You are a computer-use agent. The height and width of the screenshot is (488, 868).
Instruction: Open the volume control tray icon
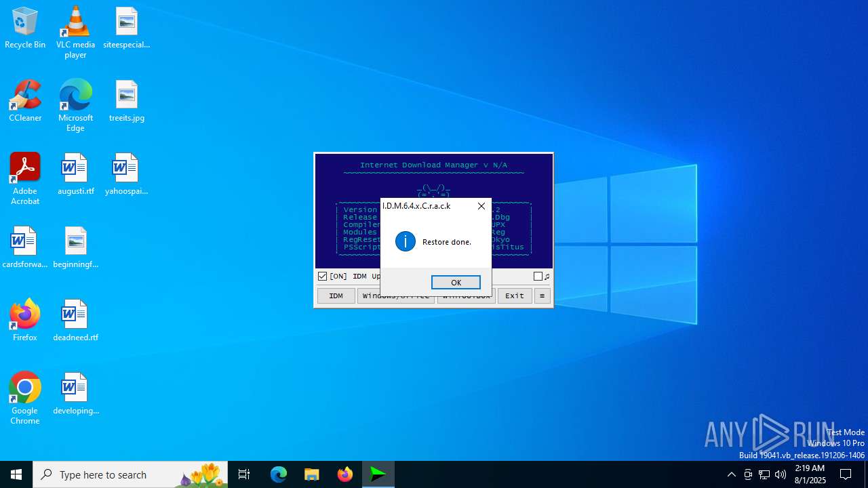[781, 474]
